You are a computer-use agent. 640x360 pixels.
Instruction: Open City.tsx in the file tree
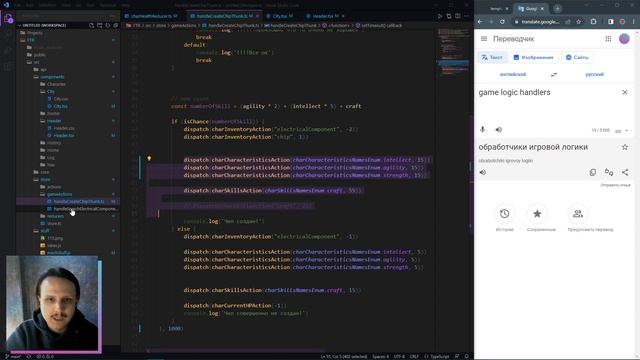(61, 106)
